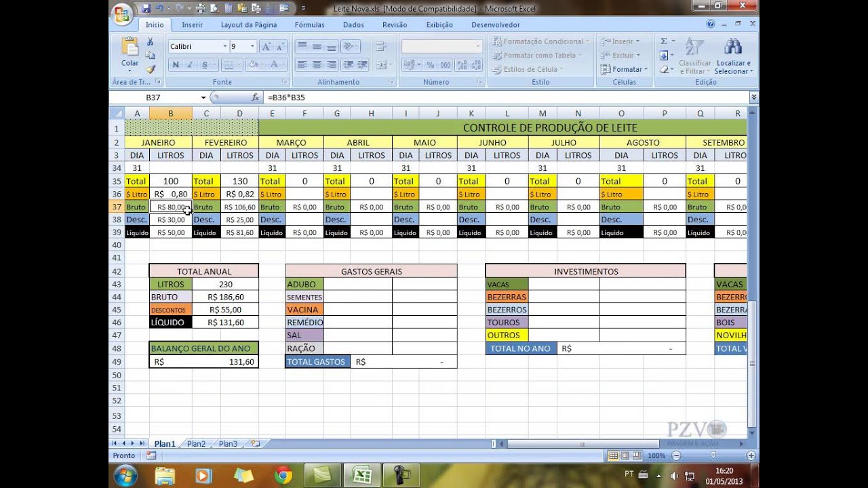Click Estilos de Célula button
This screenshot has height=488, width=868.
[528, 69]
